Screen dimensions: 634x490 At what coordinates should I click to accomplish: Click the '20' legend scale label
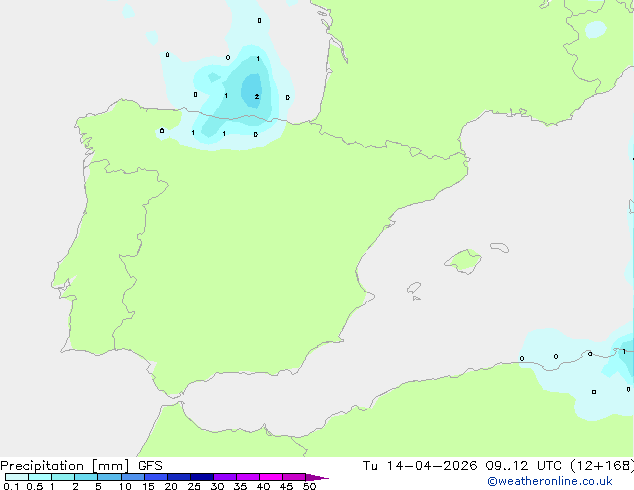point(171,486)
